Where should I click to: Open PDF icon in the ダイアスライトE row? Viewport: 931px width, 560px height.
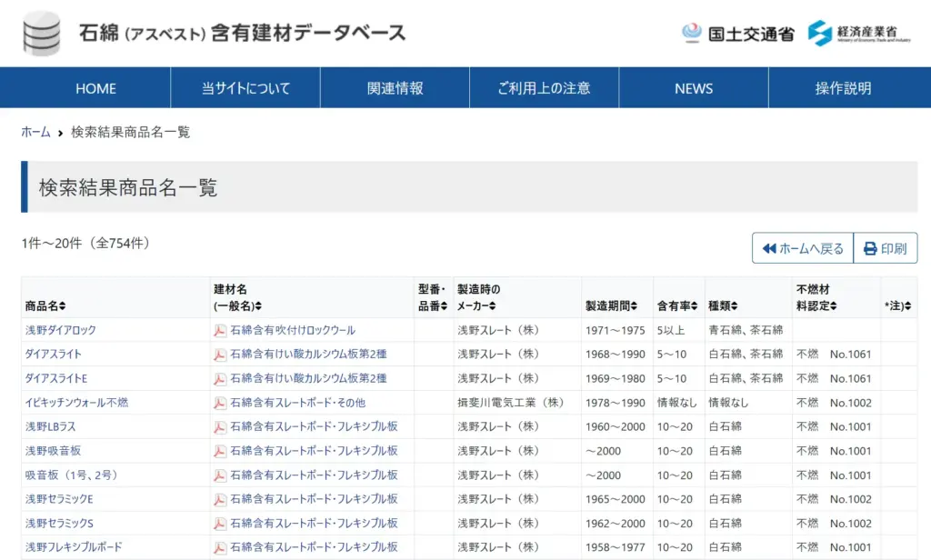pos(220,378)
